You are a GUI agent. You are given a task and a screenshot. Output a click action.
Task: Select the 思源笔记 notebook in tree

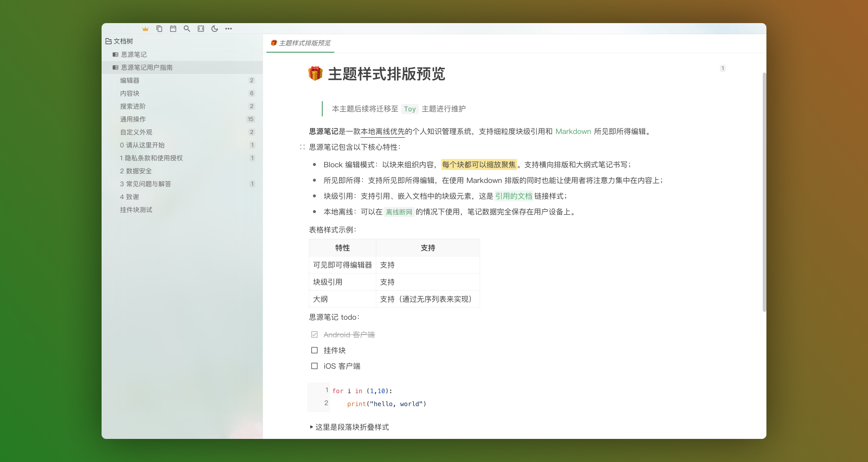(182, 55)
